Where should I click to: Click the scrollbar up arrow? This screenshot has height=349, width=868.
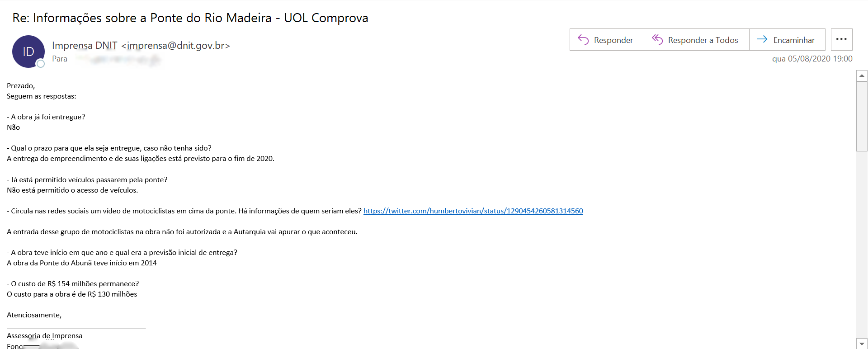pyautogui.click(x=862, y=75)
